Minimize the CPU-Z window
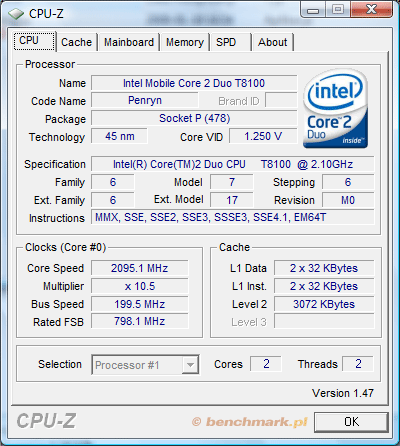Viewport: 400px width, 446px height. (313, 10)
